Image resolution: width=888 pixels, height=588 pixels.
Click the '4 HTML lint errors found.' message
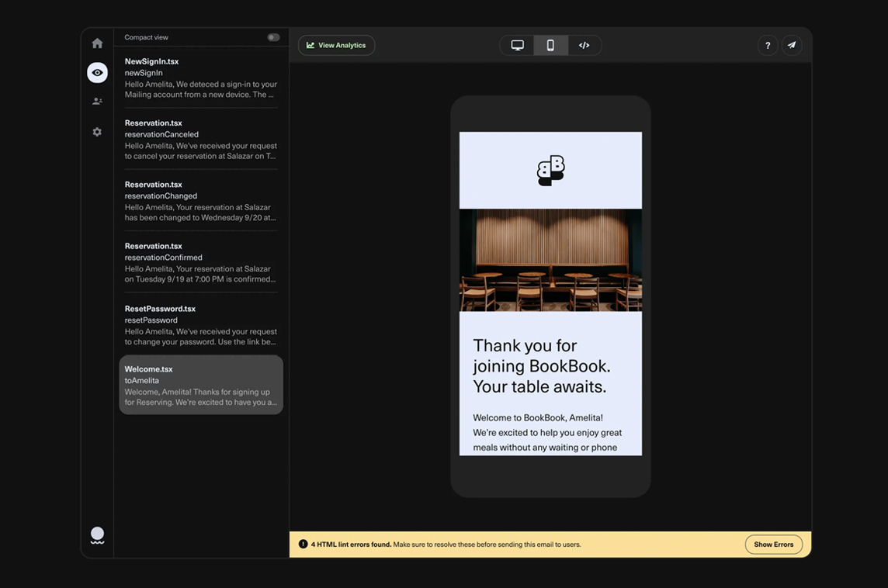pyautogui.click(x=351, y=545)
